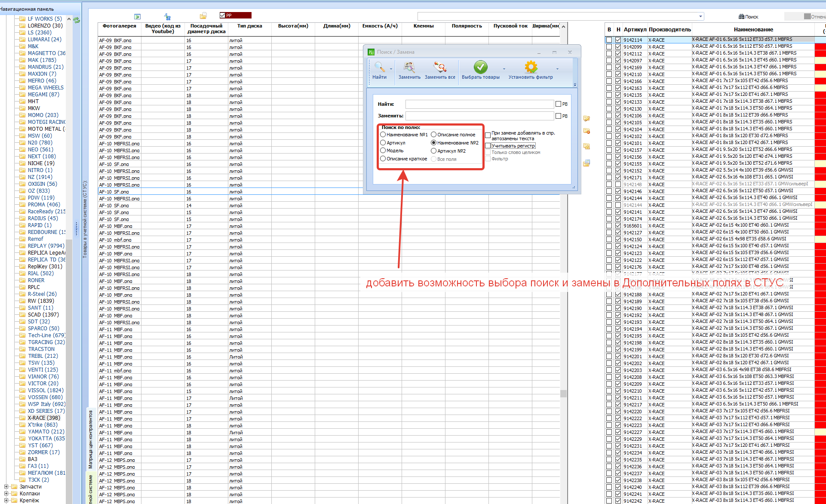
Task: Open the Выбрать товары dropdown arrow
Action: coord(504,69)
